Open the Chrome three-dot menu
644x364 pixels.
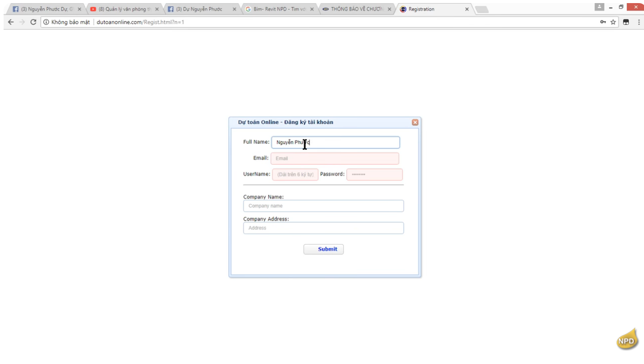coord(638,22)
